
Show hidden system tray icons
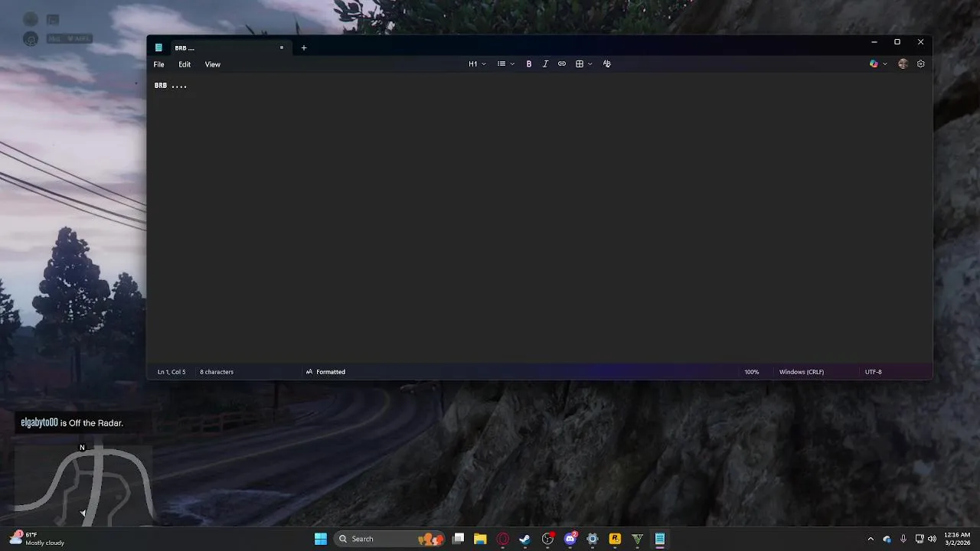871,539
